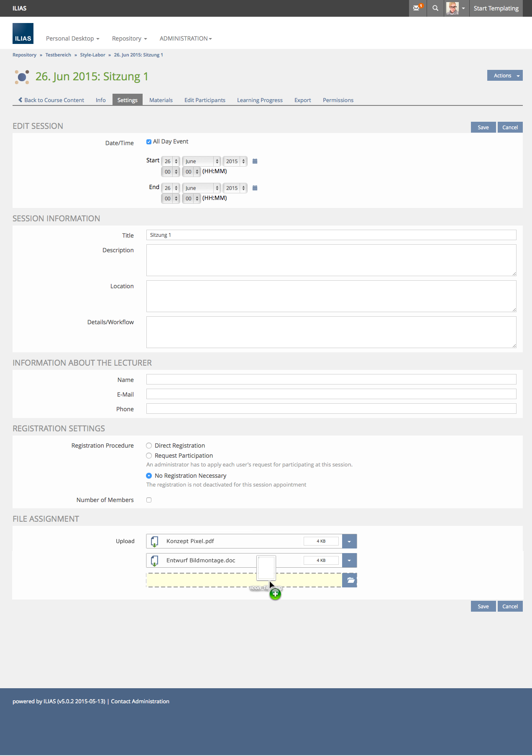
Task: Expand the Actions dropdown
Action: click(504, 76)
